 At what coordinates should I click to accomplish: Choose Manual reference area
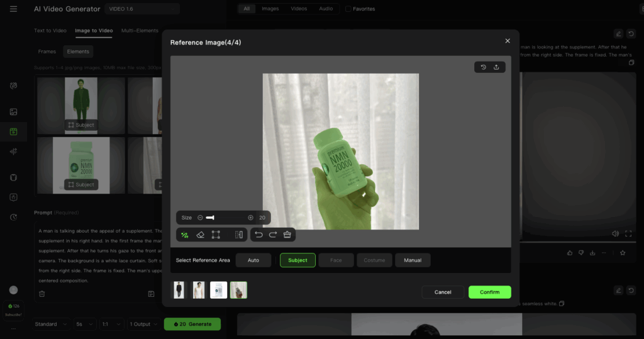(413, 260)
